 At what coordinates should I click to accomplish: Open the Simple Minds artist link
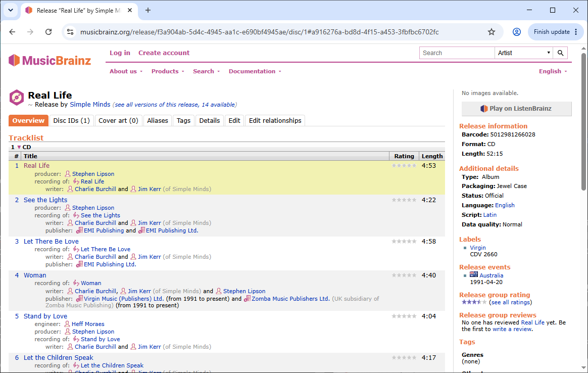coord(90,104)
